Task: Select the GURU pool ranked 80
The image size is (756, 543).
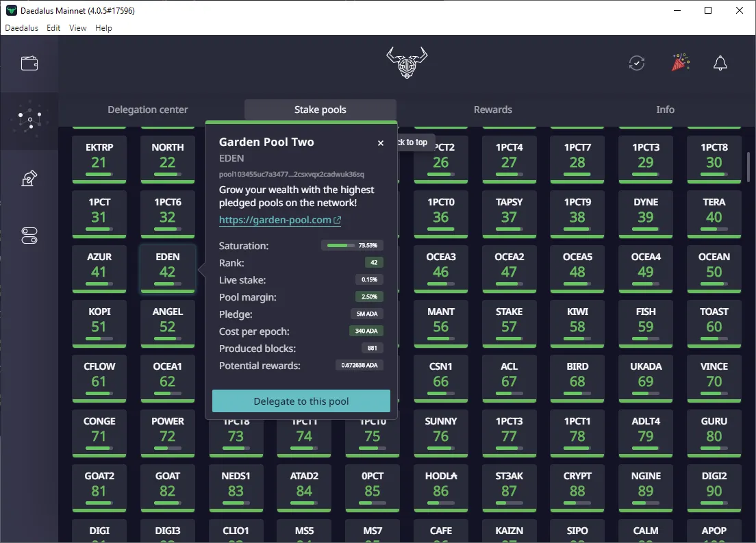Action: (x=714, y=433)
